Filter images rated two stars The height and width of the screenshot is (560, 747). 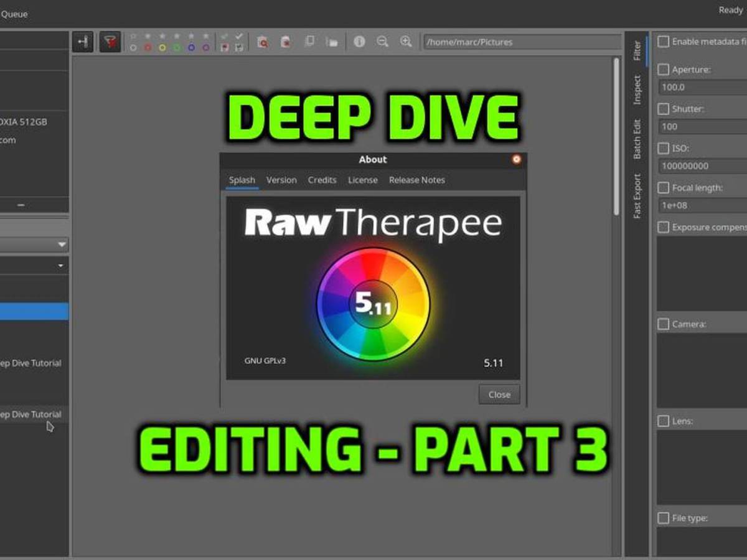coord(162,36)
